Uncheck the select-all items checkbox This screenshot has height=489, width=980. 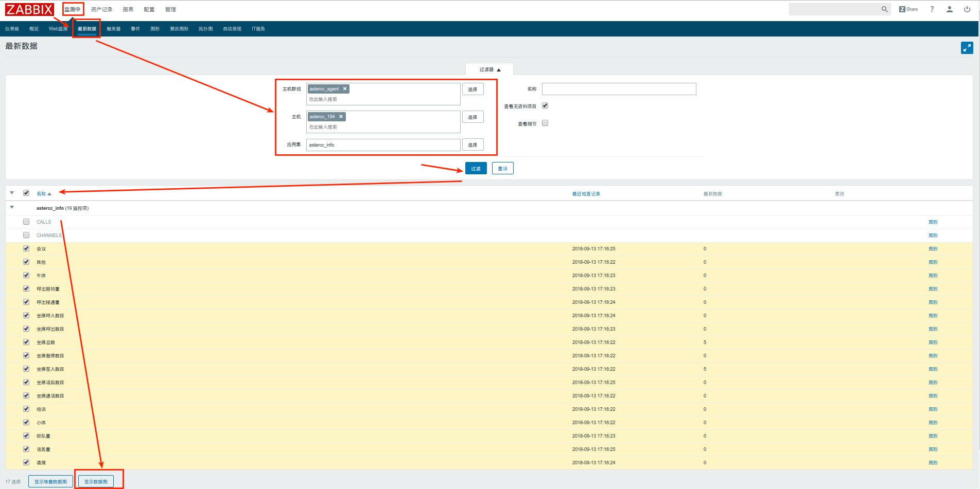(x=26, y=193)
